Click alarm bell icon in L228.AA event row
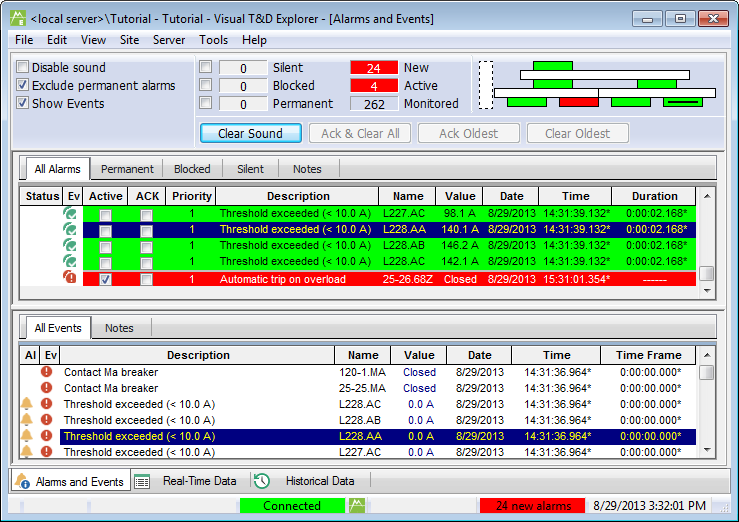Screen dimensions: 739x522 (x=27, y=436)
